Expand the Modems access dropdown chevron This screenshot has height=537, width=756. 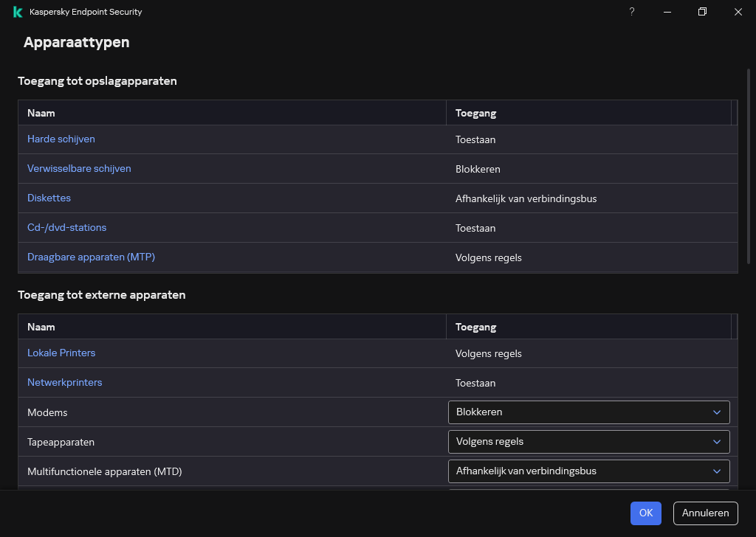tap(716, 412)
